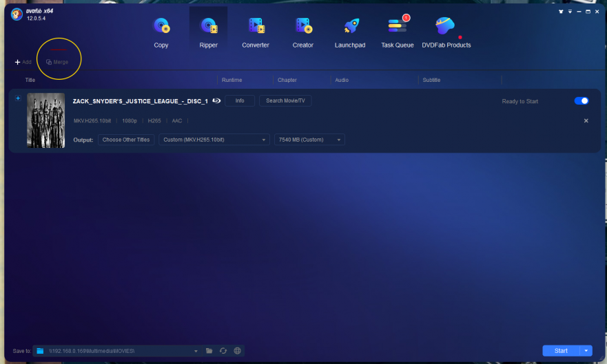This screenshot has width=607, height=364.
Task: Open the skin shirt icon in title bar
Action: click(x=561, y=12)
